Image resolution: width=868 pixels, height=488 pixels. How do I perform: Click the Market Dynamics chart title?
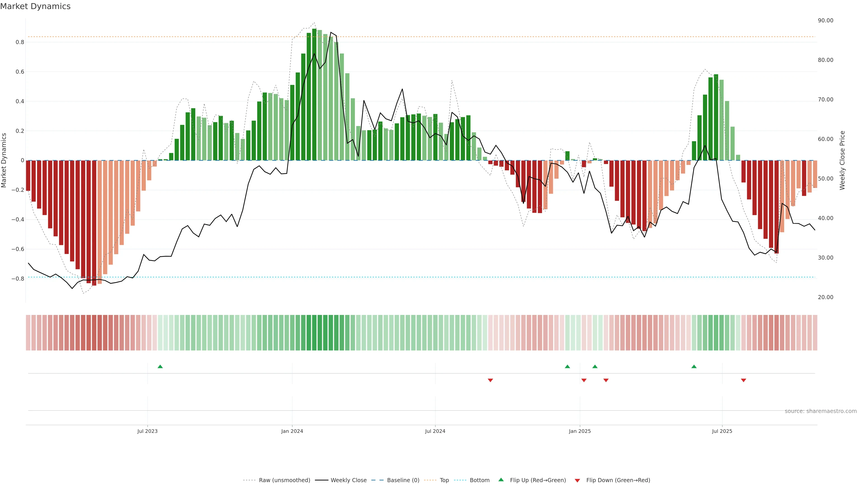(x=35, y=6)
